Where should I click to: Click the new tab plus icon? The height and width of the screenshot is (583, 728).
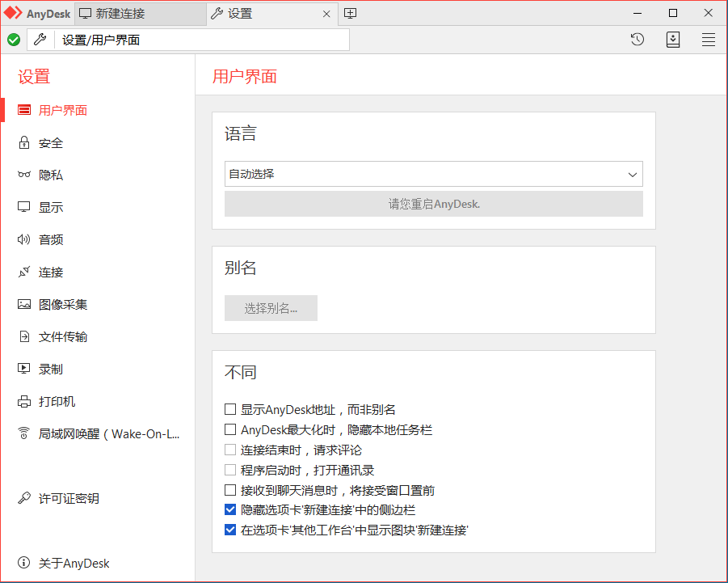click(350, 13)
